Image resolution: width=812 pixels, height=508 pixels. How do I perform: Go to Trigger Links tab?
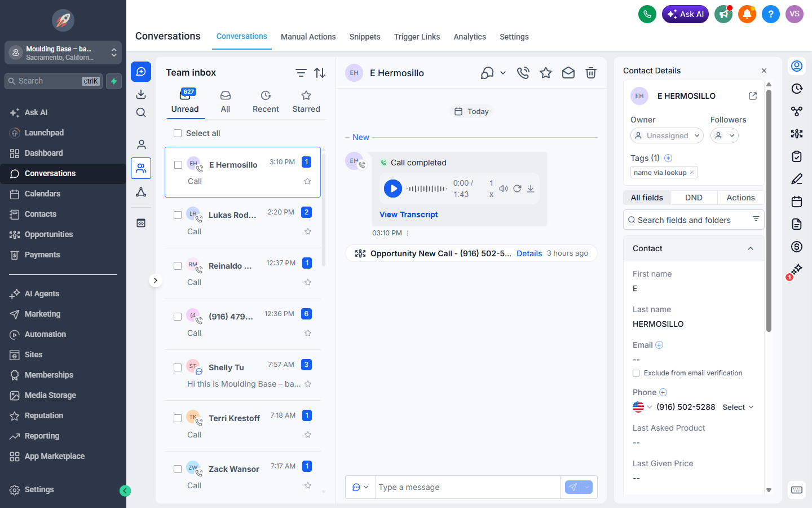417,37
